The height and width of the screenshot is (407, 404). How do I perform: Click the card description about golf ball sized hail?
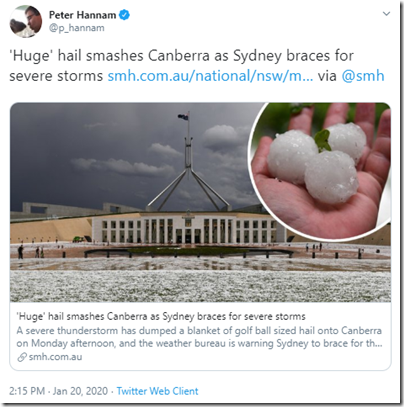coord(199,337)
